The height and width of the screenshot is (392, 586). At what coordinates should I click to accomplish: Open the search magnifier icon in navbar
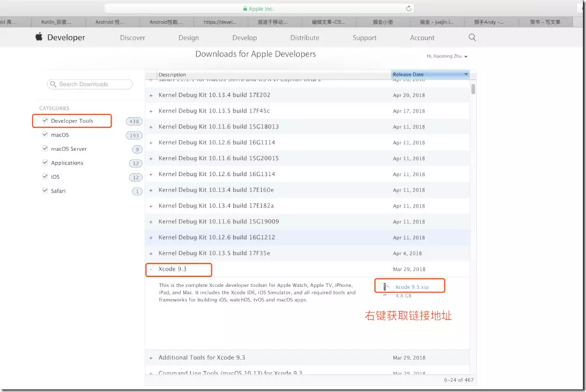pos(472,37)
